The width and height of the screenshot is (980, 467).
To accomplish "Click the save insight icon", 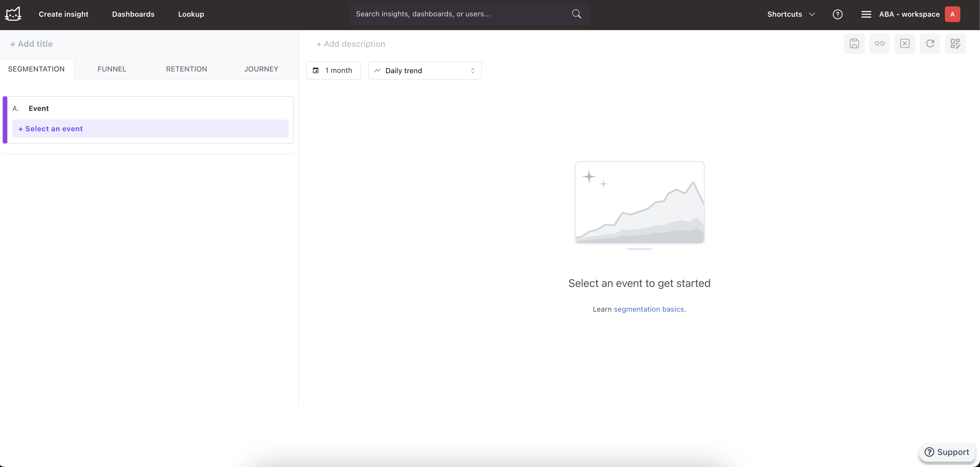I will pyautogui.click(x=854, y=43).
